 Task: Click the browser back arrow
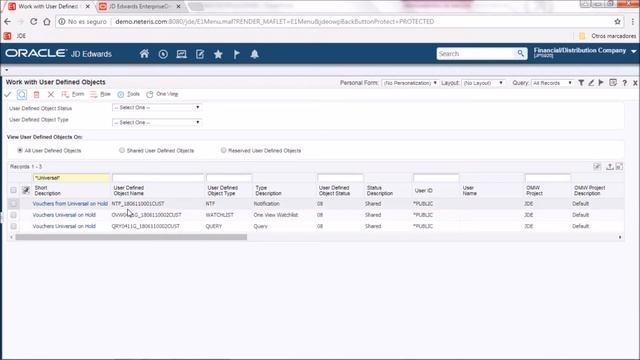[8, 22]
